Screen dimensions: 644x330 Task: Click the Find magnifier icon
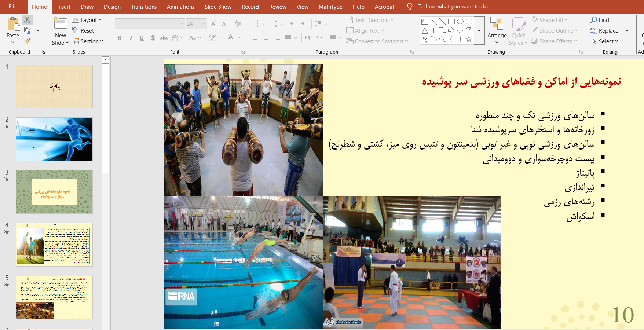594,20
